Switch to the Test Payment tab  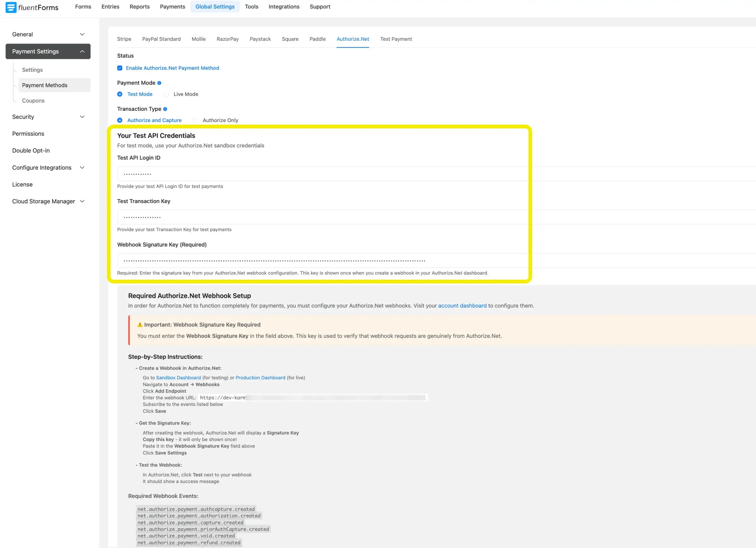pos(396,39)
